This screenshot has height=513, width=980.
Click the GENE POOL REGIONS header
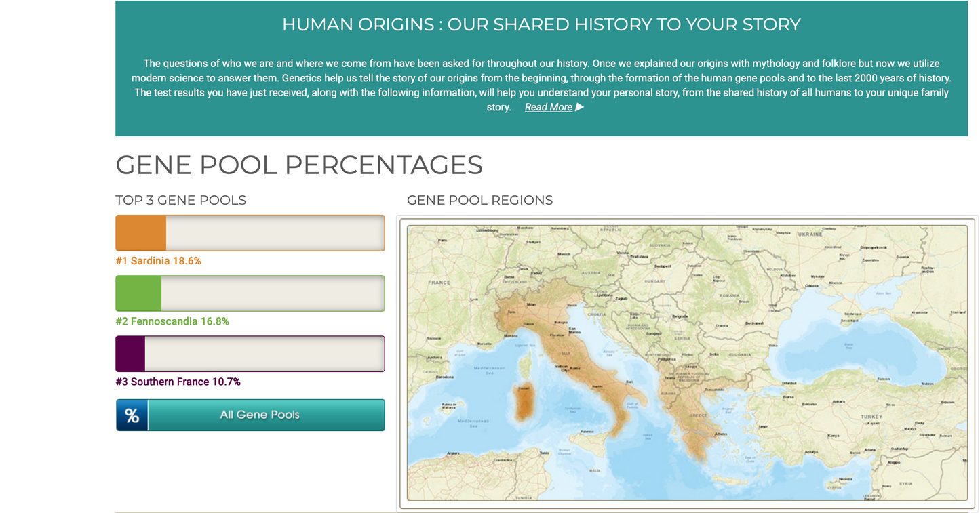(x=479, y=200)
